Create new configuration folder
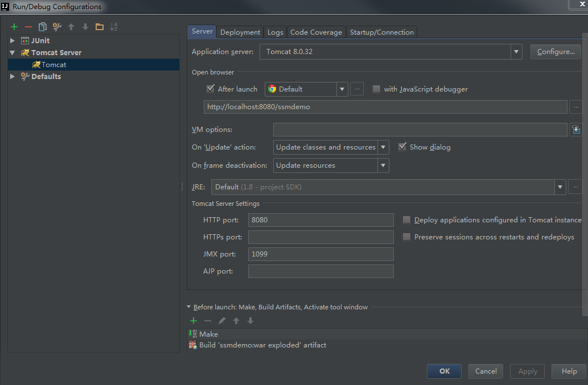The image size is (588, 385). coord(100,27)
